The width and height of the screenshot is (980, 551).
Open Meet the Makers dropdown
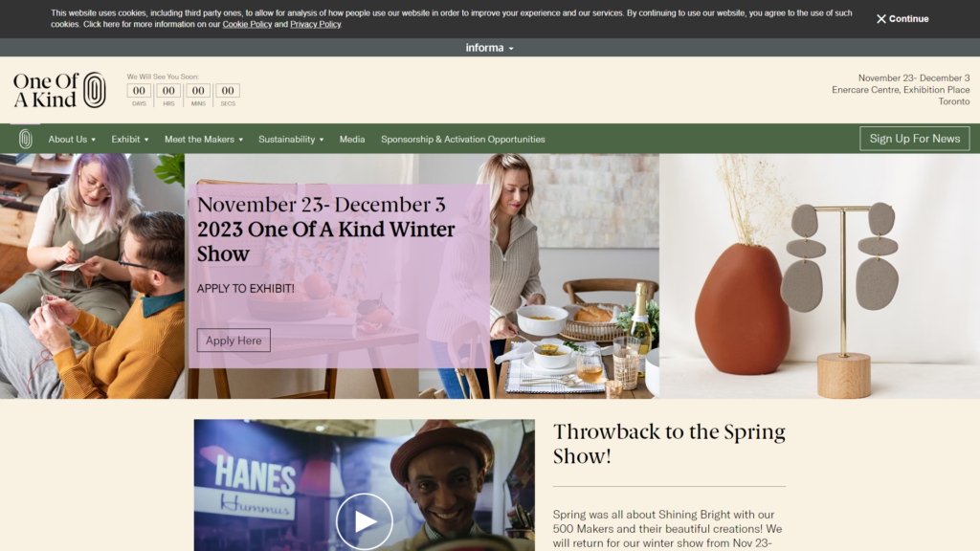[x=204, y=140]
